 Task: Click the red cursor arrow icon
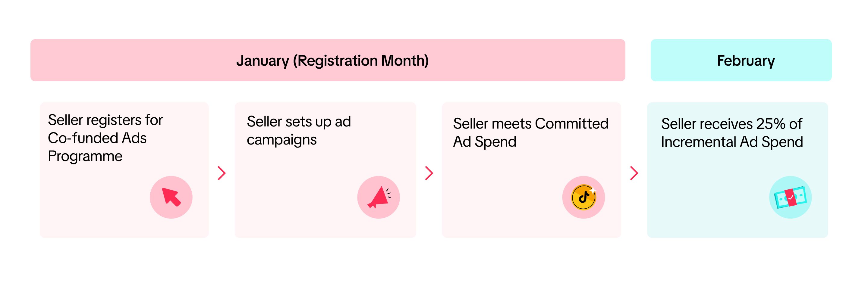[x=171, y=197]
